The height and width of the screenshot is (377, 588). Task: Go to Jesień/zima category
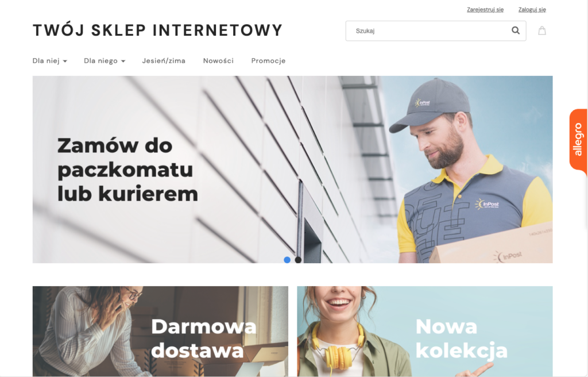[164, 61]
